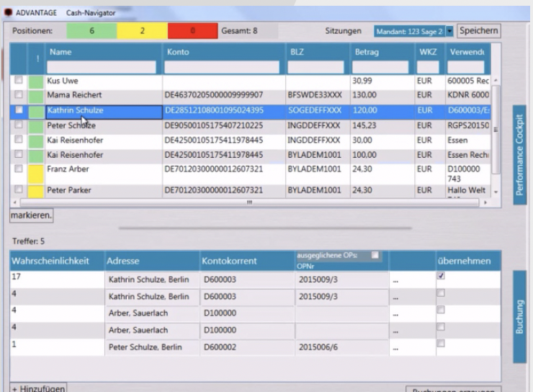Click yellow status marker of Peter Parker row
Screen dimensions: 533x392
click(36, 192)
